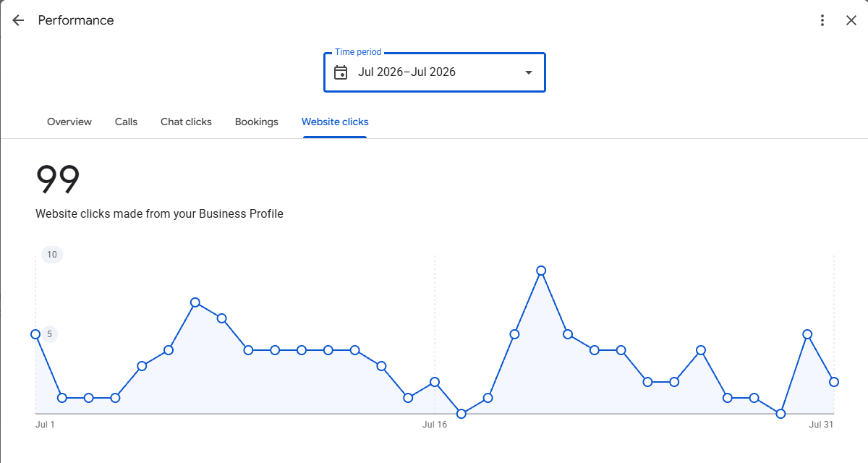Click the first data point on Jul 1
The image size is (868, 463).
click(x=35, y=334)
